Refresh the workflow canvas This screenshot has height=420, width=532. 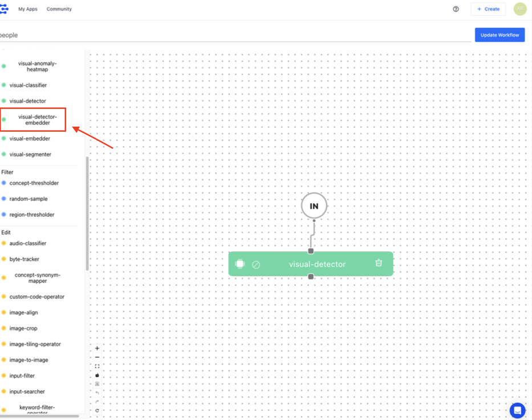[x=97, y=410]
